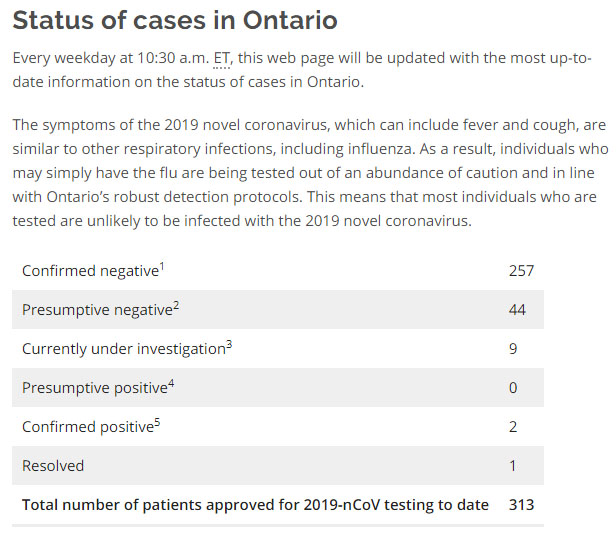The height and width of the screenshot is (537, 616).
Task: Follow footnote 3 after Currently under investigation
Action: 228,343
